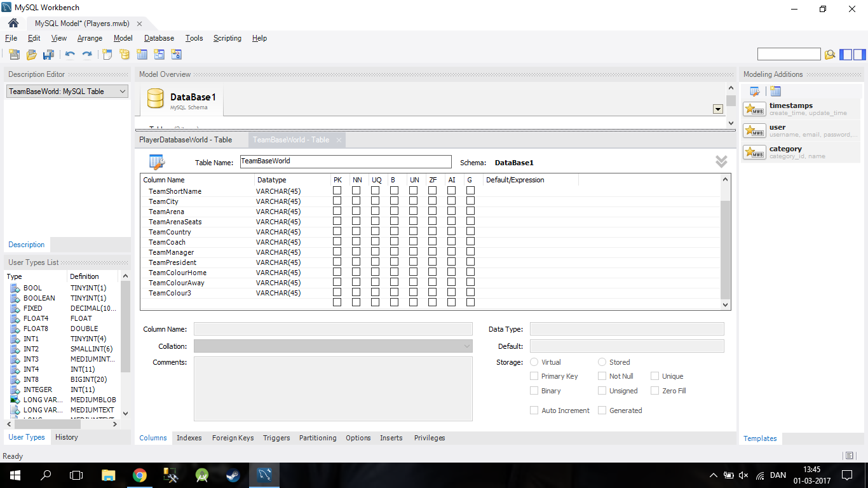Click the timestamps template MWB icon
Viewport: 868px width, 488px height.
(754, 109)
